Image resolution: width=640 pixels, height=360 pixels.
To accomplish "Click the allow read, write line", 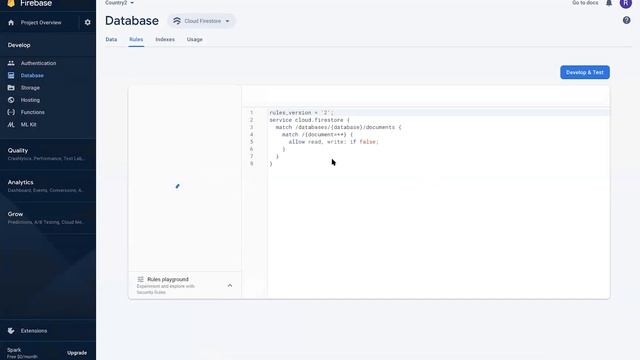I will point(333,142).
